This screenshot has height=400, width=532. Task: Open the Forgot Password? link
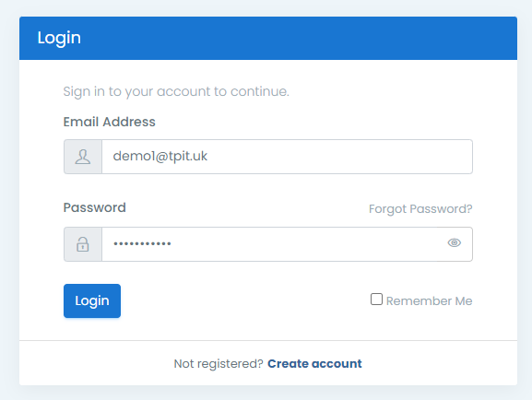[x=420, y=209]
